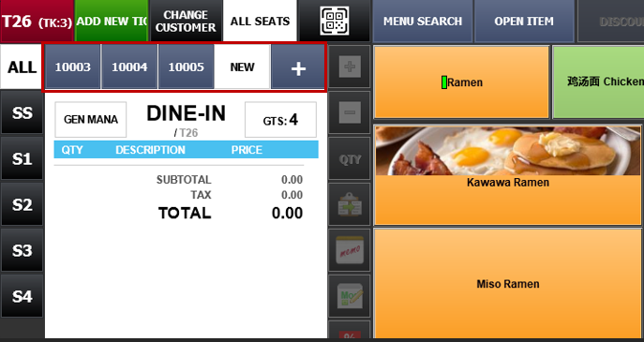Open the QR code scanner icon
644x342 pixels.
(335, 21)
